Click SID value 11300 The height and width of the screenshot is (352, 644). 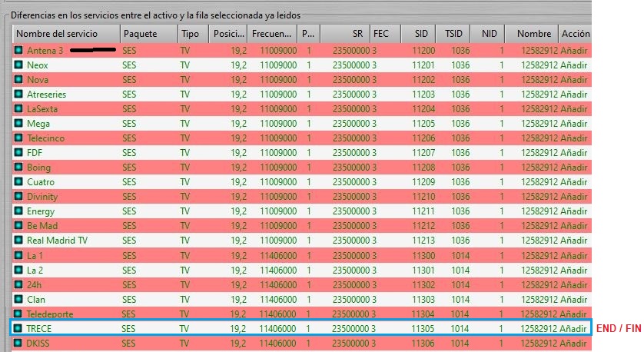423,256
